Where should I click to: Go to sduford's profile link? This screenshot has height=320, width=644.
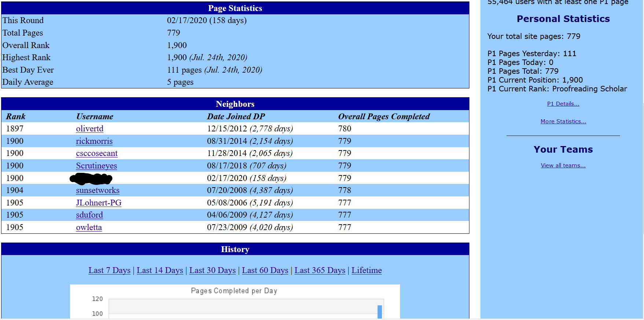click(x=89, y=215)
